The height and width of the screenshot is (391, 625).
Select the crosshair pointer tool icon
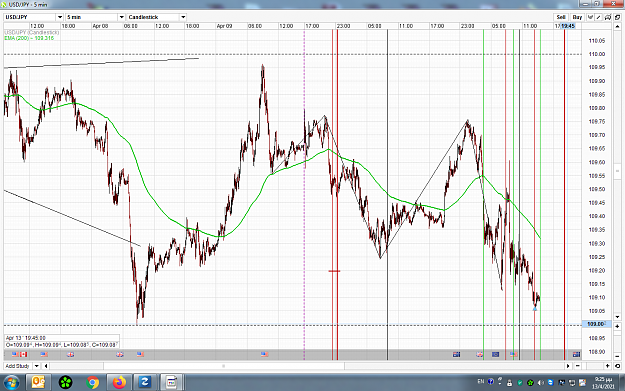[590, 17]
